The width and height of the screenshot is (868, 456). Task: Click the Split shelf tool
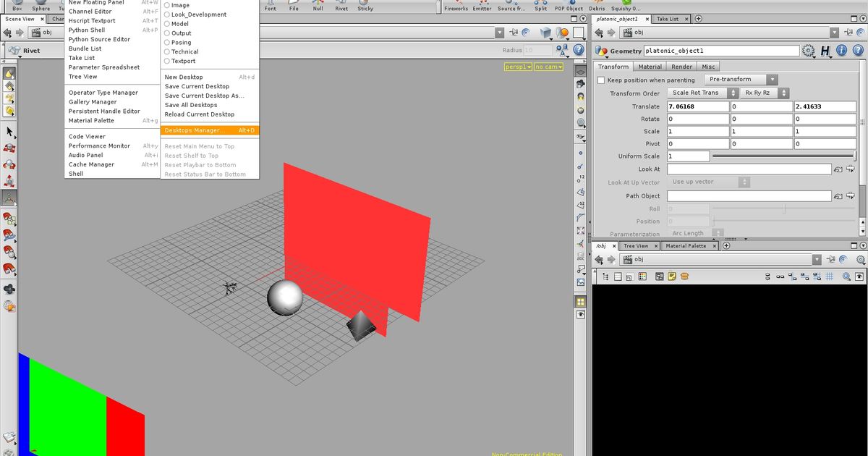[x=541, y=5]
